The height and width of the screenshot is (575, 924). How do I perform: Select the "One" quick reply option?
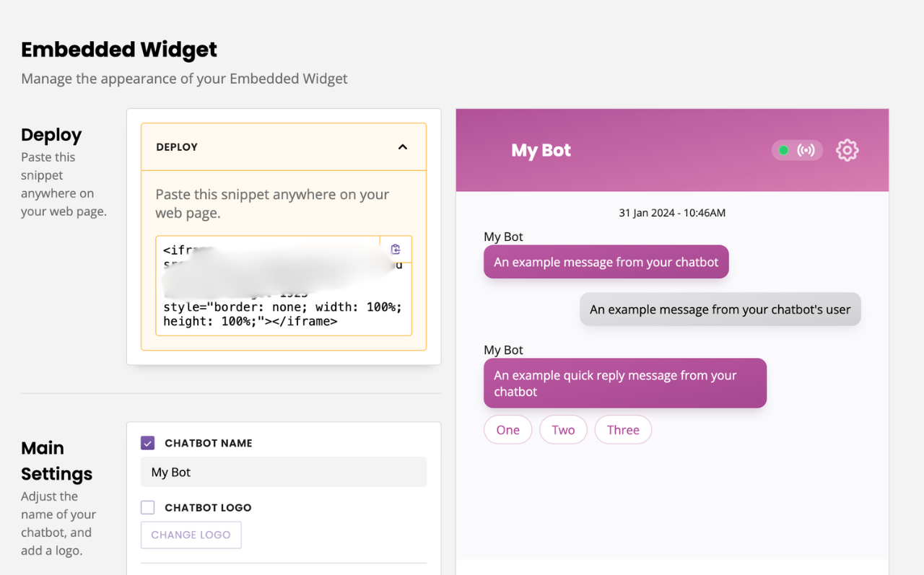tap(507, 429)
